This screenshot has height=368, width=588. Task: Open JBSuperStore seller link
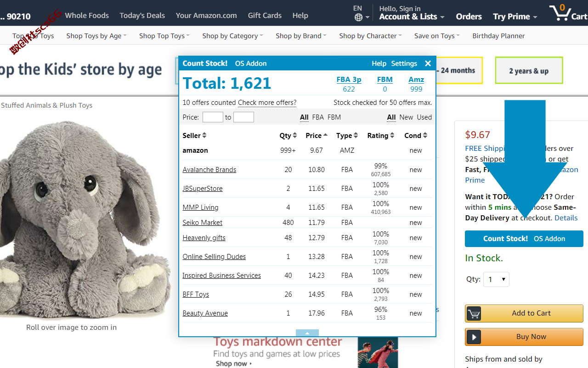click(x=203, y=189)
